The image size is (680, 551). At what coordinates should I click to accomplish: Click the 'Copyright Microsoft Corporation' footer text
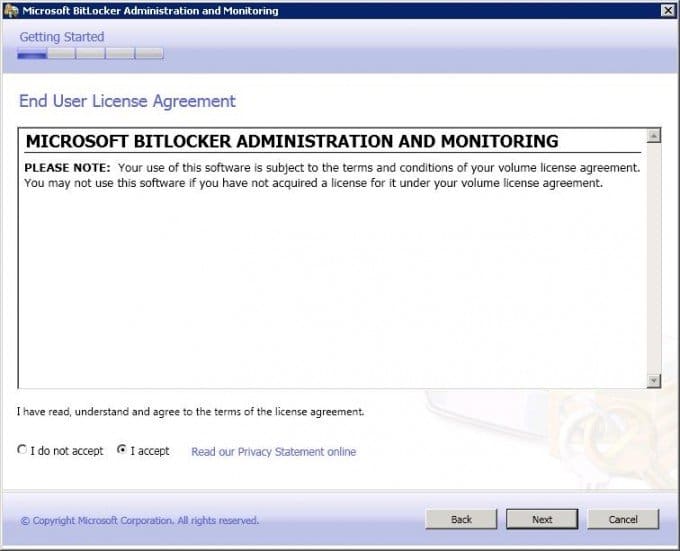140,520
